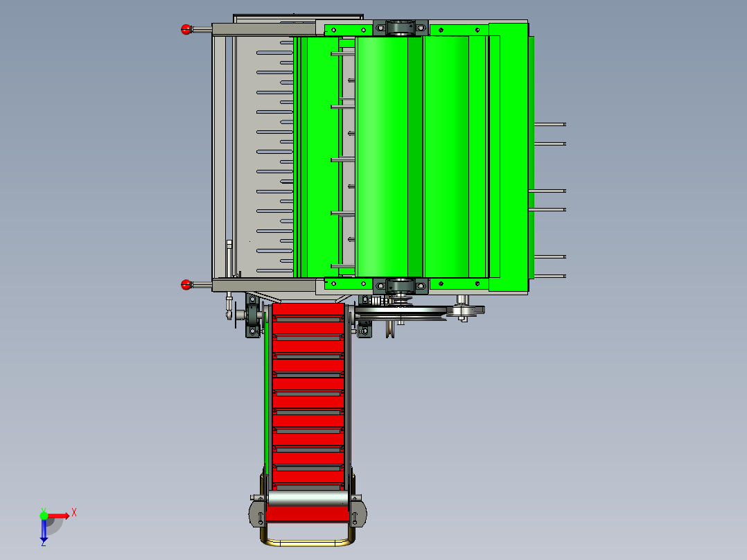
Task: Select the red slatted conveyor belt
Action: [308, 398]
